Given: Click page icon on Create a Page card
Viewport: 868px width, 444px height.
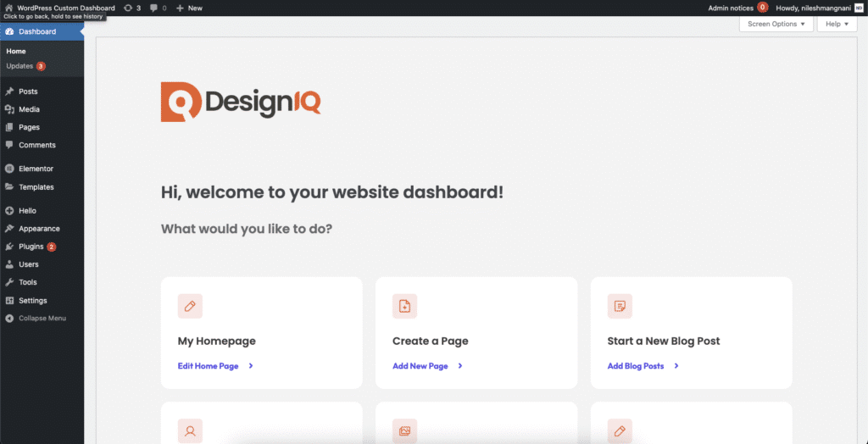Looking at the screenshot, I should coord(404,306).
